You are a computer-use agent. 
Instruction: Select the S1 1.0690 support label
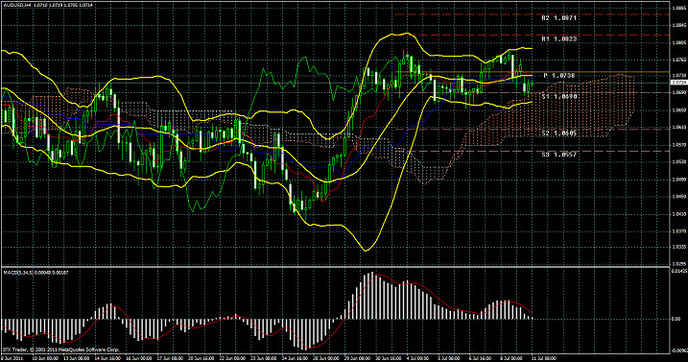[559, 96]
